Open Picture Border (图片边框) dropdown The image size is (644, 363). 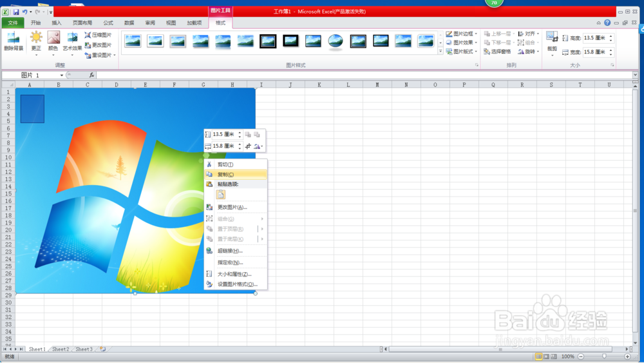462,34
